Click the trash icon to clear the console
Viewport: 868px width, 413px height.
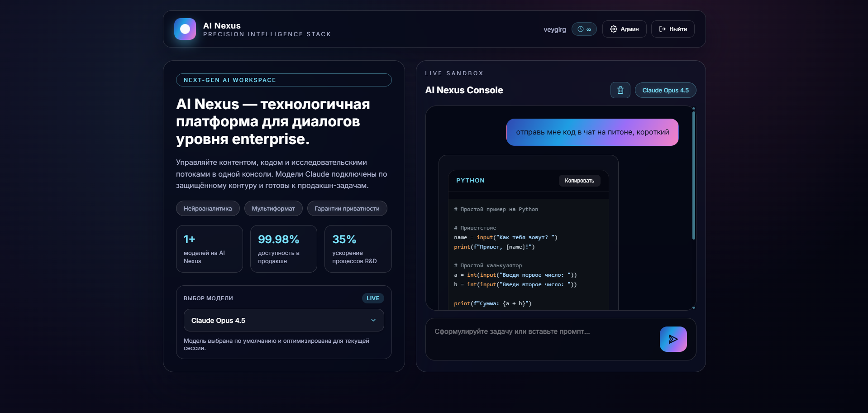point(620,90)
